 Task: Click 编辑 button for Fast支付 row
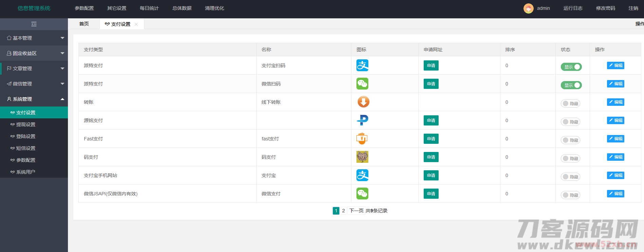[615, 139]
